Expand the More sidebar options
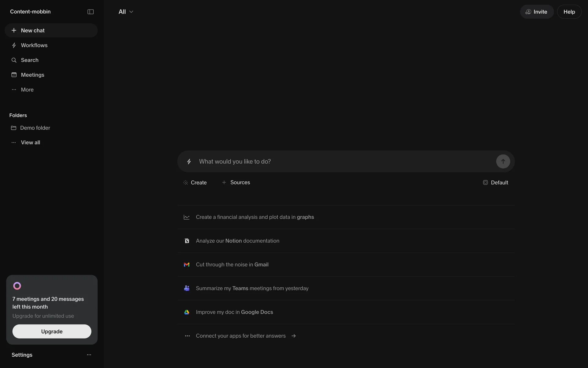The width and height of the screenshot is (588, 368). click(27, 90)
